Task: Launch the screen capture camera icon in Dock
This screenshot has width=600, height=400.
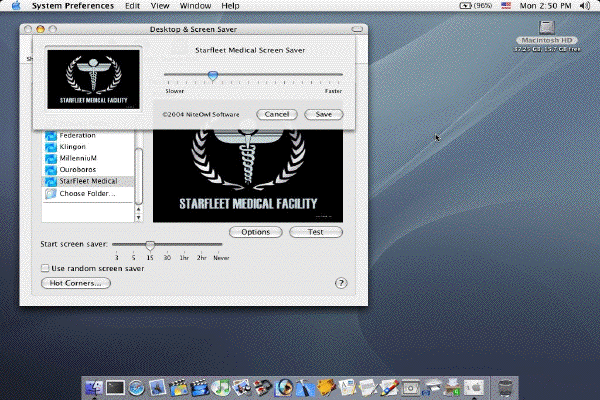Action: point(411,388)
